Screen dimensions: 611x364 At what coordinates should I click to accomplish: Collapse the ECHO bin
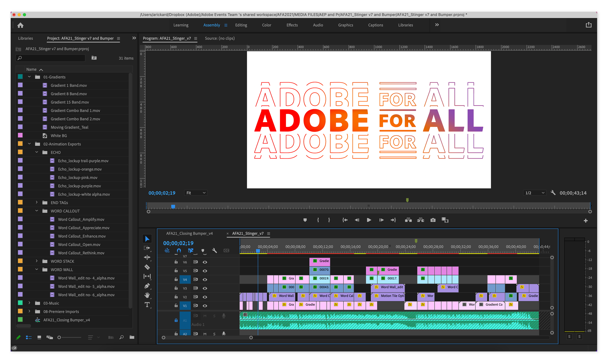tap(37, 152)
